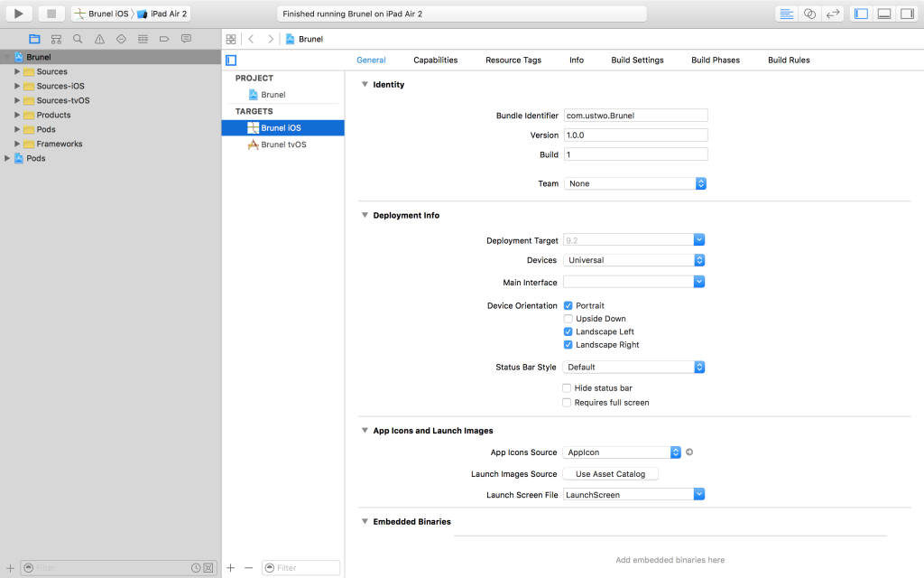The image size is (924, 578).
Task: Toggle the Utilities panel visibility
Action: 907,14
